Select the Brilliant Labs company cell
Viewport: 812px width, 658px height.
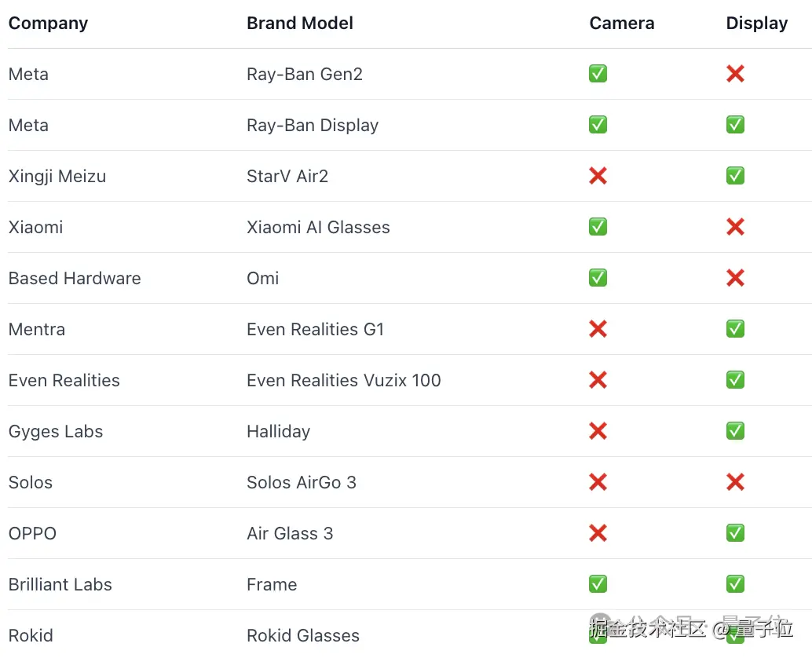pos(60,584)
